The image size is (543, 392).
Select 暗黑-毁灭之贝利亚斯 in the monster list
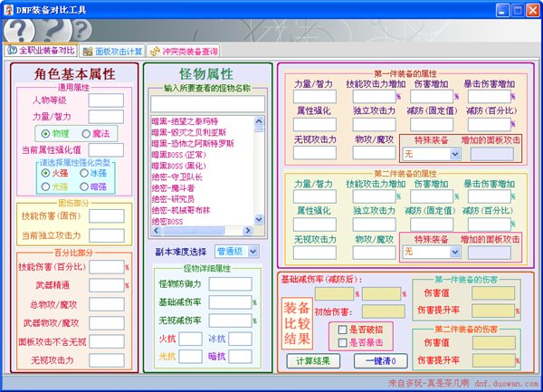[189, 133]
